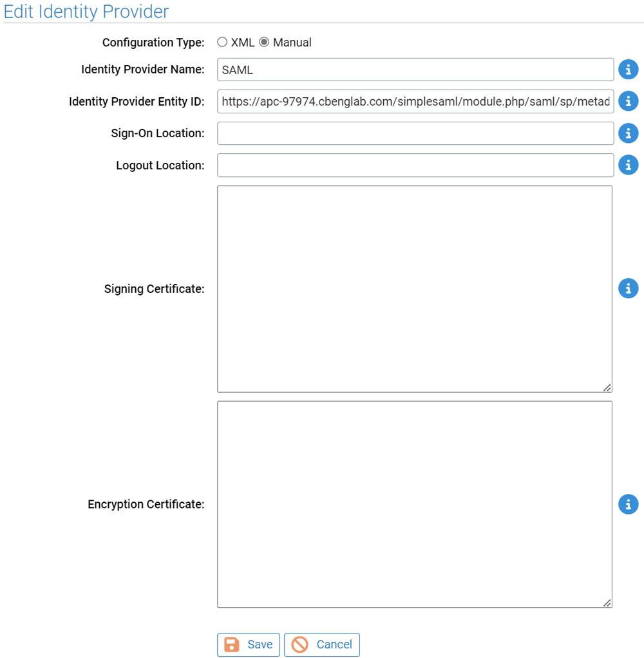This screenshot has height=658, width=644.
Task: Focus the Identity Provider Entity ID field
Action: [415, 101]
